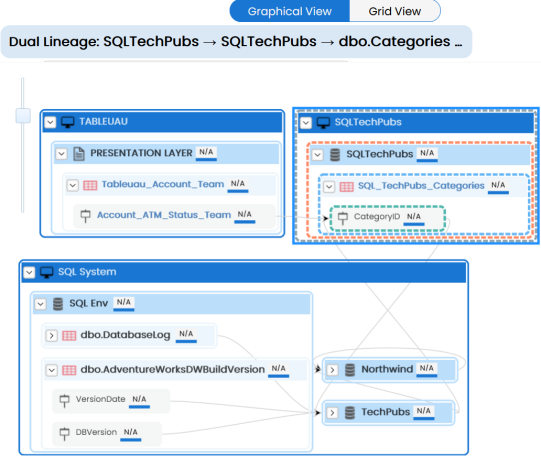Expand the TechPubs environment node
Image resolution: width=541 pixels, height=457 pixels.
(332, 413)
